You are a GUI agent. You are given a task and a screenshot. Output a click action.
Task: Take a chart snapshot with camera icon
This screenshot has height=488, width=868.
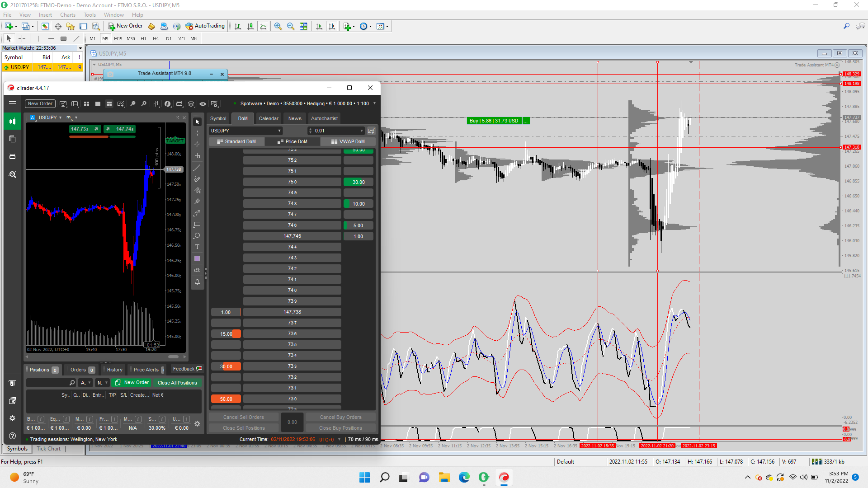pyautogui.click(x=197, y=270)
